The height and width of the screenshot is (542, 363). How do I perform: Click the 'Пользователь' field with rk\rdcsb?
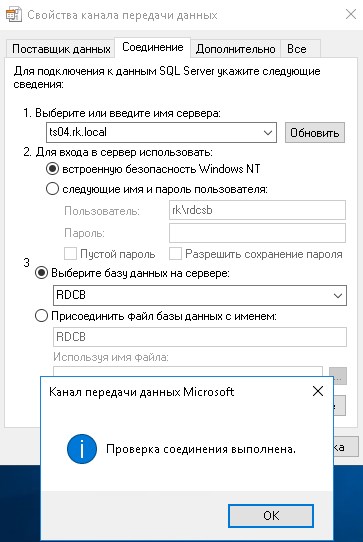point(257,210)
